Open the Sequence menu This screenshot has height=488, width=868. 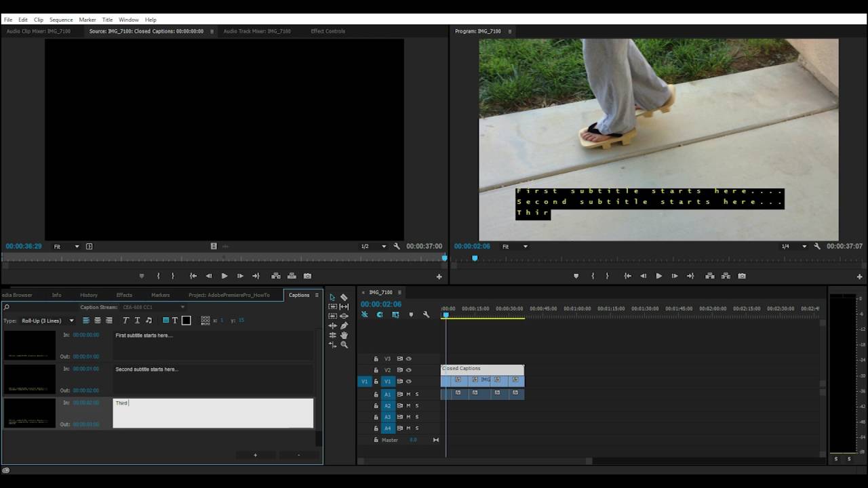[61, 20]
